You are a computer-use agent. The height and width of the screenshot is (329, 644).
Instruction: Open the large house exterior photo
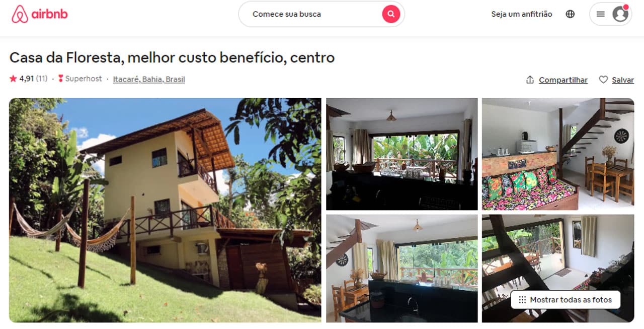(x=165, y=210)
